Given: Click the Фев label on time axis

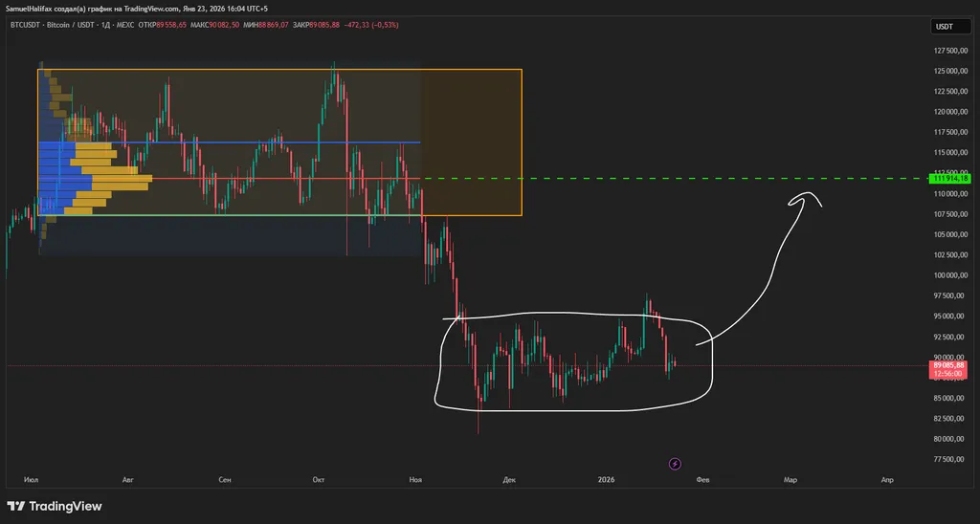Looking at the screenshot, I should click(x=702, y=480).
